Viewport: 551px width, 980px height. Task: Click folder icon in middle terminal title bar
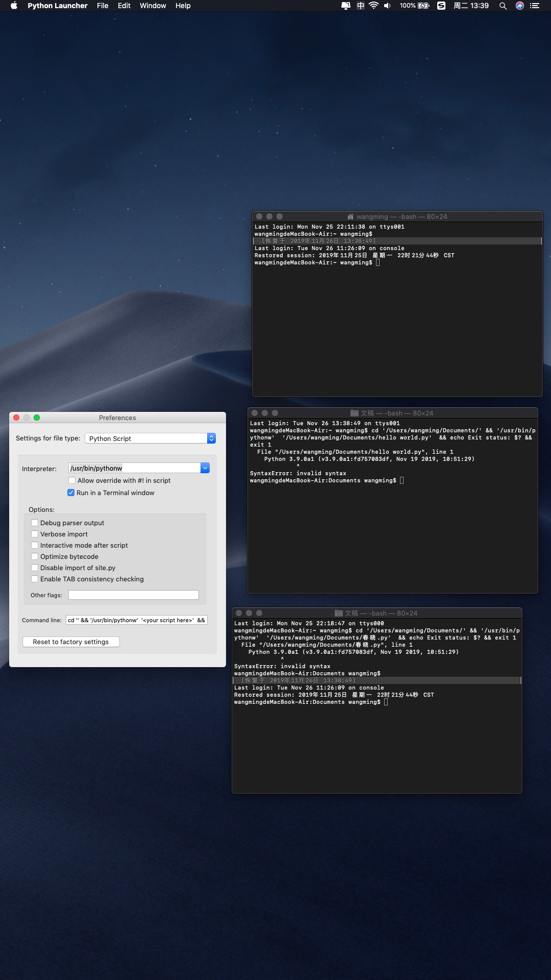pos(355,413)
